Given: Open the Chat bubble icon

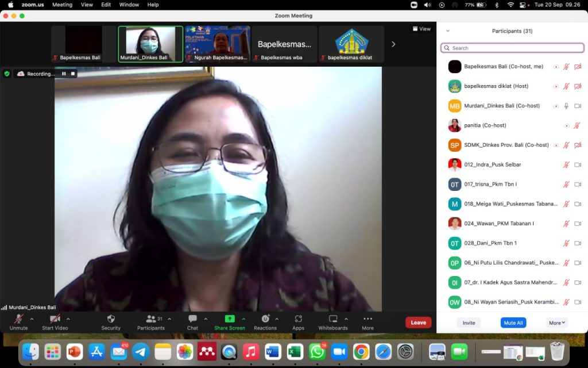Looking at the screenshot, I should (193, 319).
